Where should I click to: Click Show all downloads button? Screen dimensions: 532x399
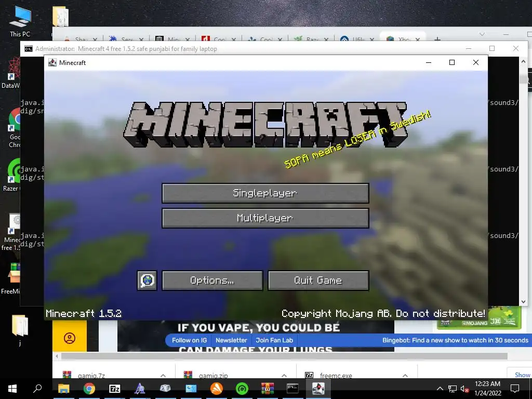click(523, 375)
